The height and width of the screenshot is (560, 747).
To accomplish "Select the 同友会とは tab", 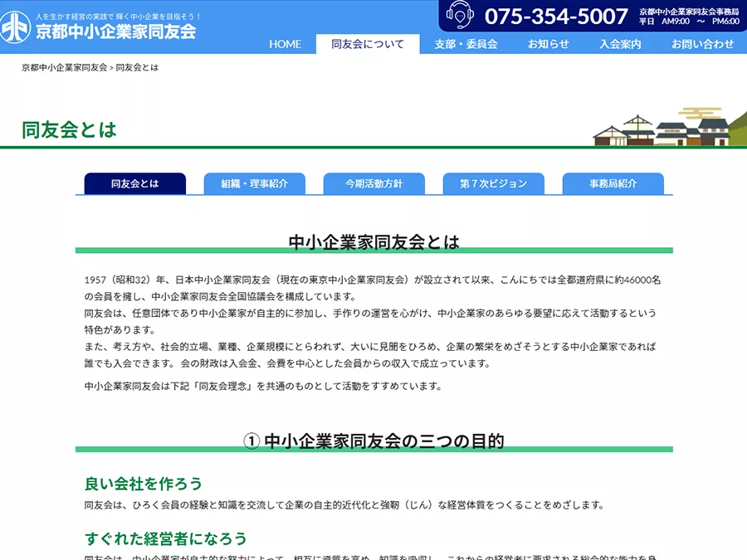I will (x=134, y=183).
